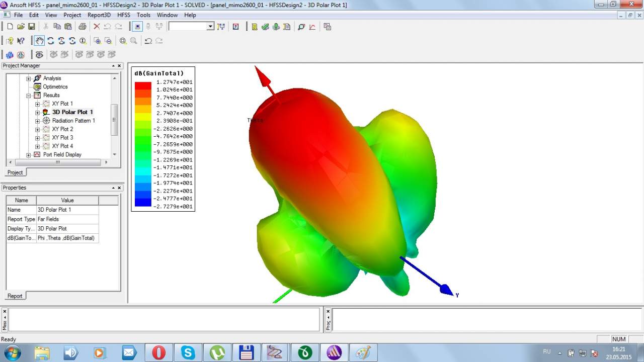Viewport: 644px width, 362px height.
Task: Select the Zoom magnifier tool beside the rotate icons
Action: tap(83, 41)
